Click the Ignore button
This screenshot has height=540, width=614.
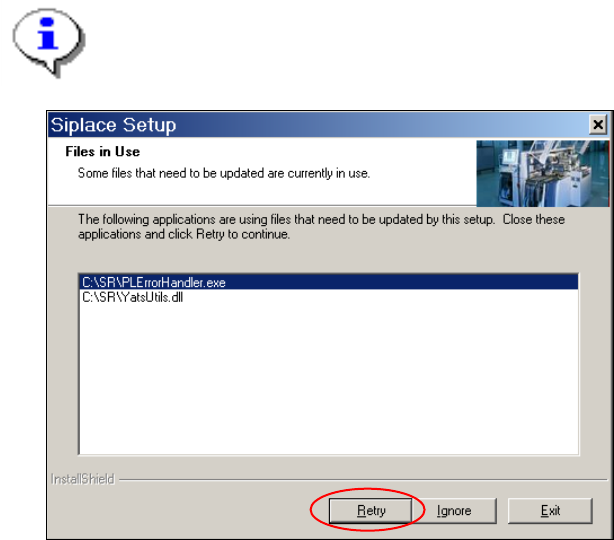pos(454,511)
